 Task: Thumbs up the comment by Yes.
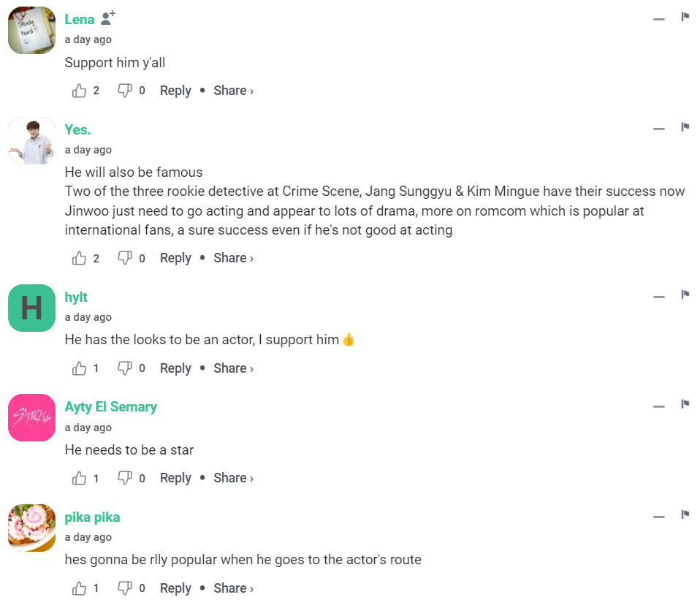coord(80,258)
